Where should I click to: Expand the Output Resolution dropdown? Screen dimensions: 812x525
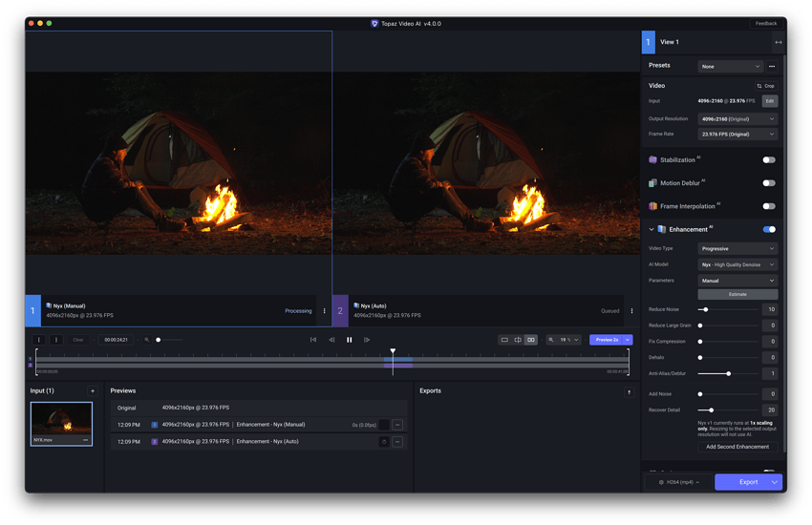[x=737, y=119]
